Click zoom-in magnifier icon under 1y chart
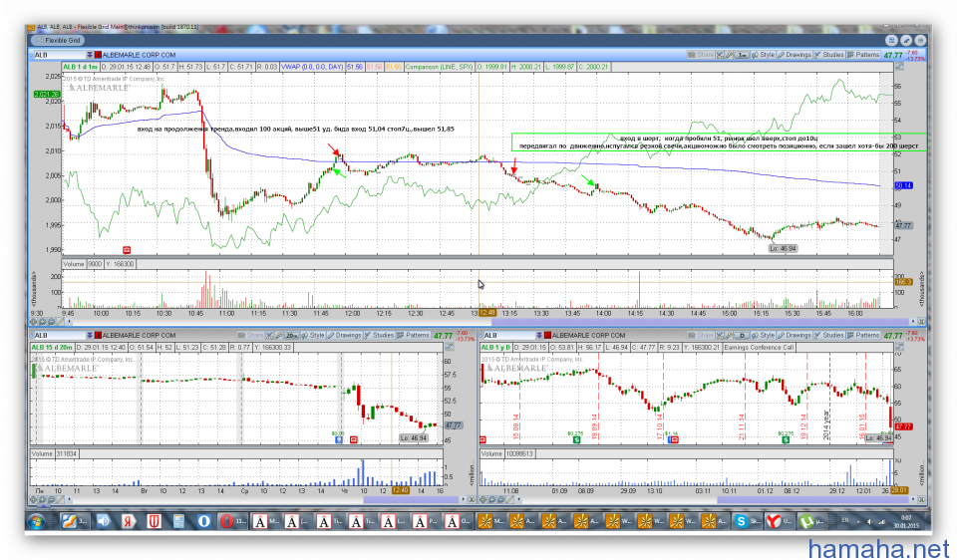The image size is (957, 560). (491, 499)
